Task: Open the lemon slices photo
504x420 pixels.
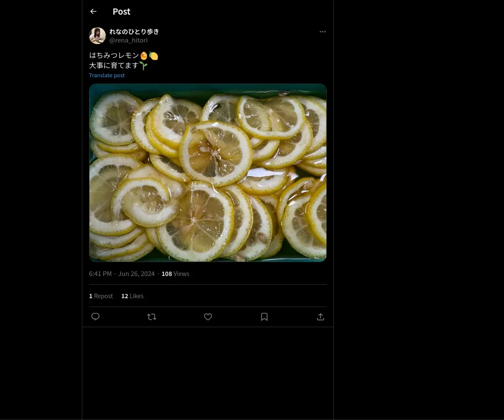Action: tap(208, 173)
